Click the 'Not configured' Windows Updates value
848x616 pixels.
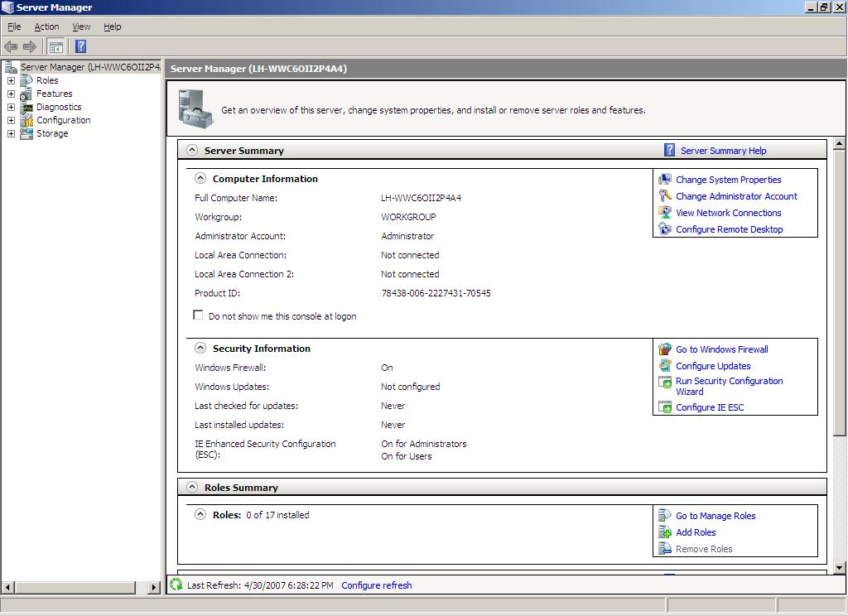pyautogui.click(x=411, y=387)
